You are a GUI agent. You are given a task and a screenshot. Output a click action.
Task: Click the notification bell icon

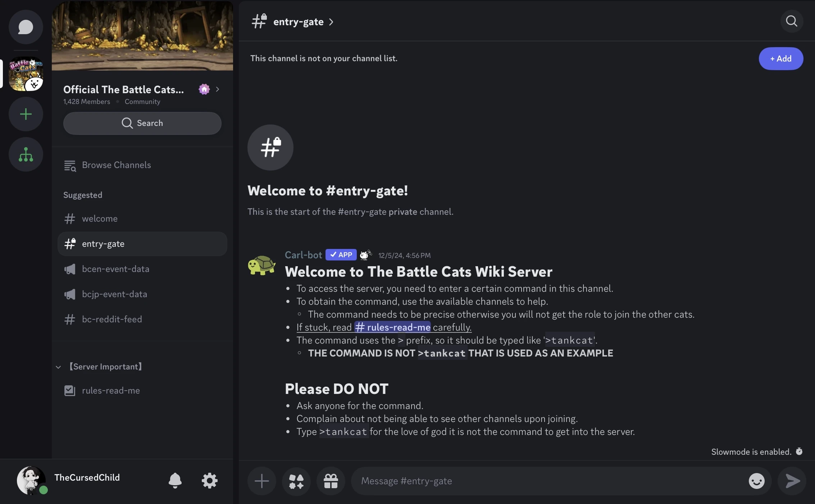tap(175, 481)
